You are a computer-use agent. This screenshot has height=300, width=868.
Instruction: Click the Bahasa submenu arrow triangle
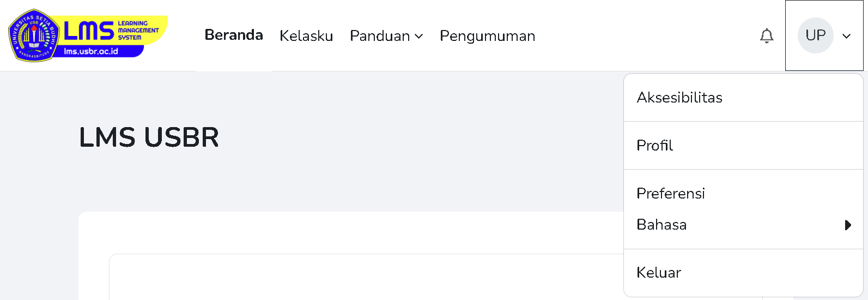(x=848, y=225)
